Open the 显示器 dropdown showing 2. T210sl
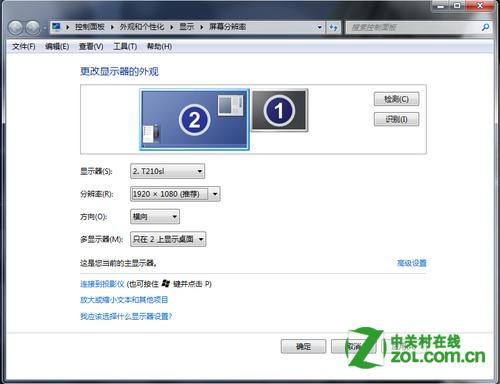 (167, 171)
